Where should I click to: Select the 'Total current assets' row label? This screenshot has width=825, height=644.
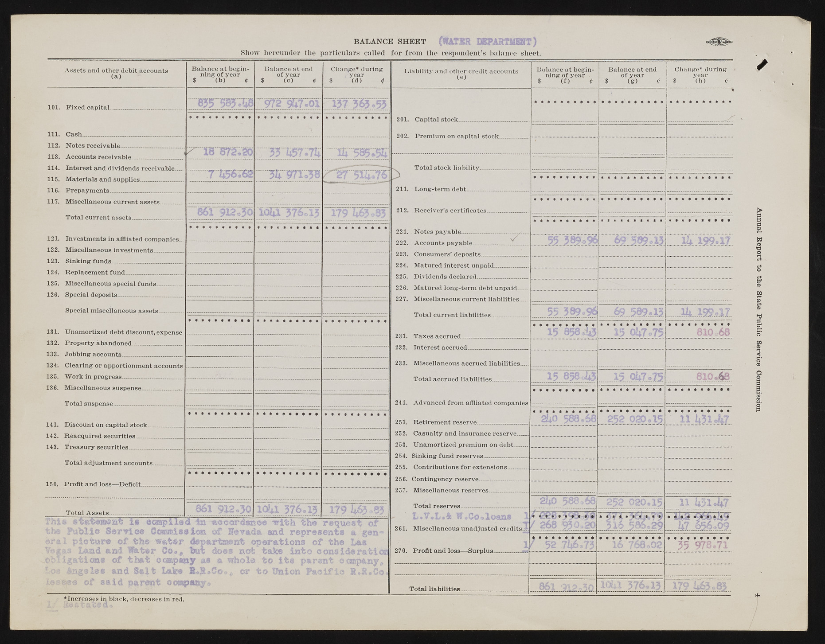pos(98,218)
